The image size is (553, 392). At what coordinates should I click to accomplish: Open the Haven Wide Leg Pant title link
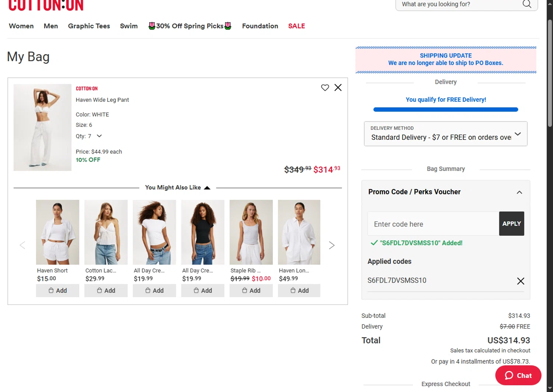(x=102, y=100)
